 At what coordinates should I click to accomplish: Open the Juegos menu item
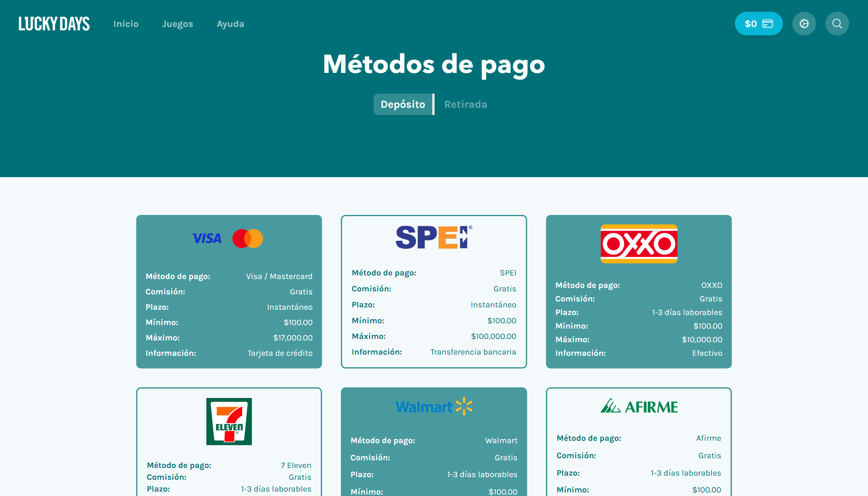click(177, 24)
